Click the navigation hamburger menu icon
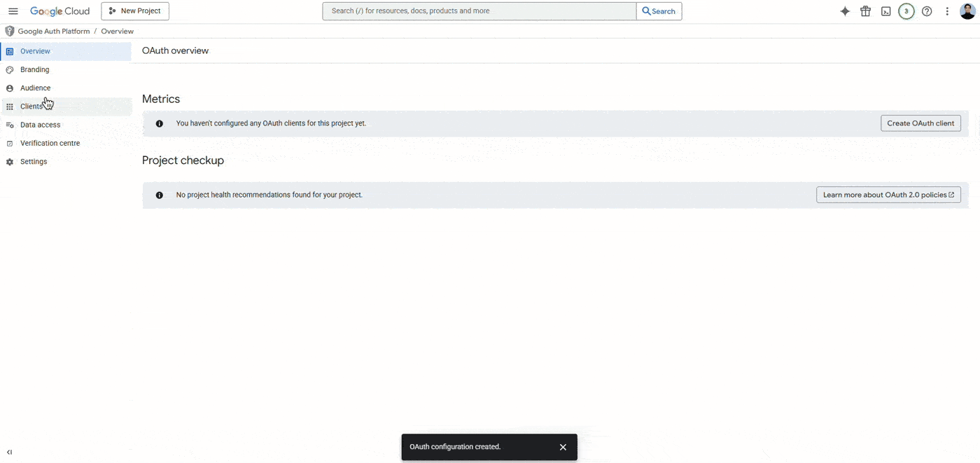The height and width of the screenshot is (463, 980). point(13,11)
